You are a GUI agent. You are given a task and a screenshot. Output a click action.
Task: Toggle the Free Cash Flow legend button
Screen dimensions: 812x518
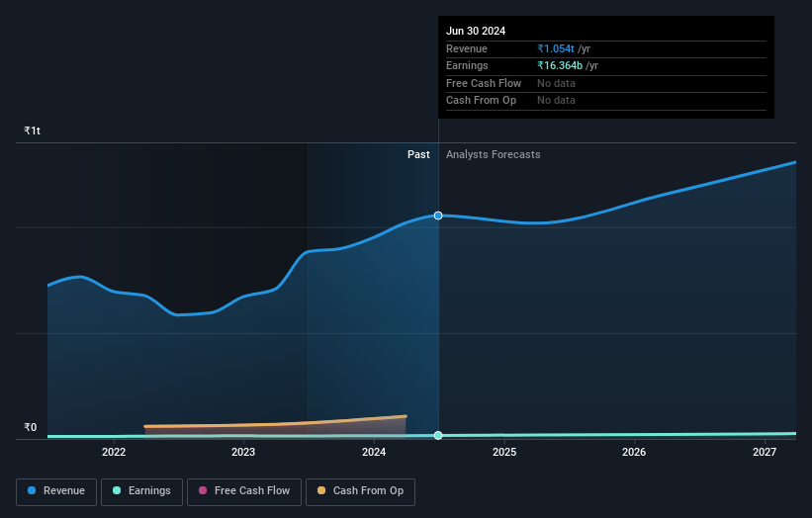[244, 491]
